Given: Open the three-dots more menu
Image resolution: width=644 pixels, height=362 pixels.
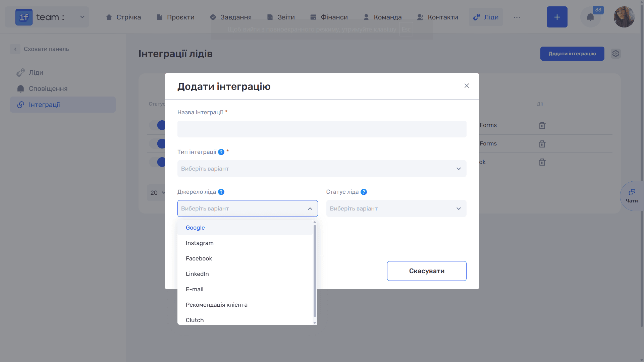Looking at the screenshot, I should pos(517,17).
